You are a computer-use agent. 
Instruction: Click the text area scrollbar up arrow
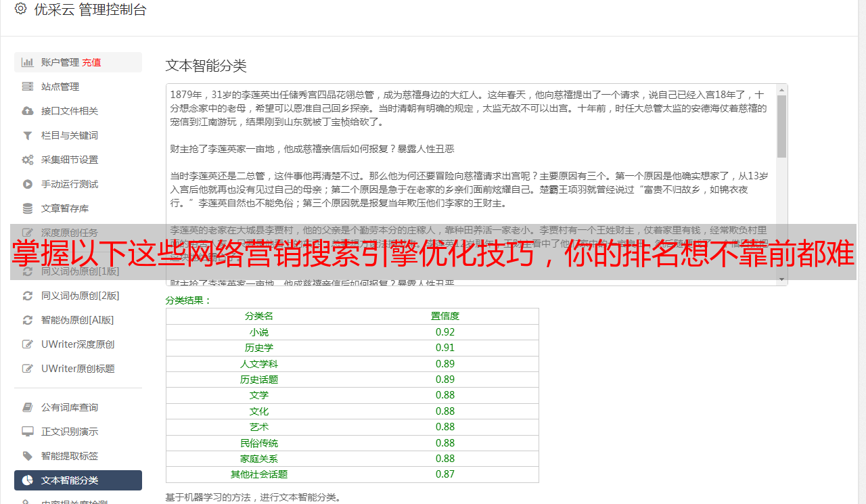click(781, 90)
